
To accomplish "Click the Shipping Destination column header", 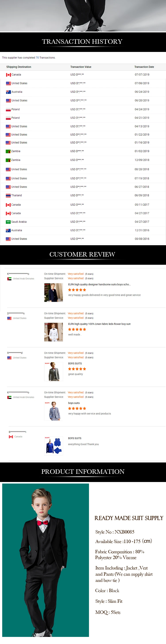I will [x=19, y=67].
